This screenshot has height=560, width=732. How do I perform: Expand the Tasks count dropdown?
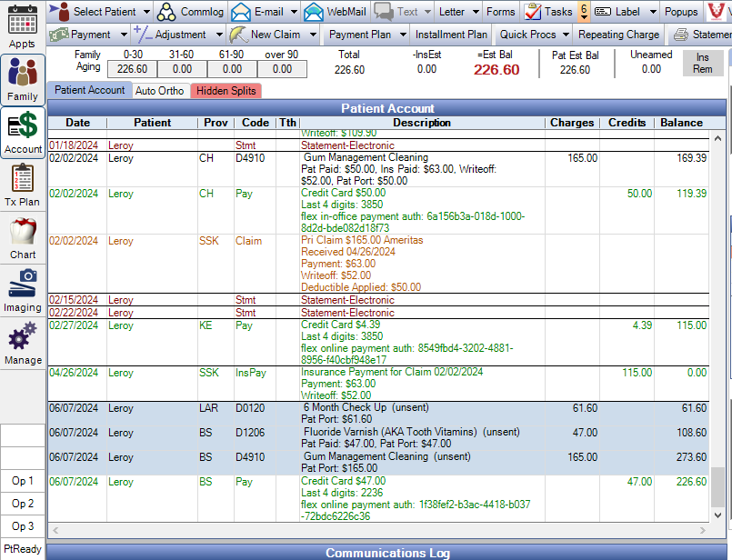[584, 12]
